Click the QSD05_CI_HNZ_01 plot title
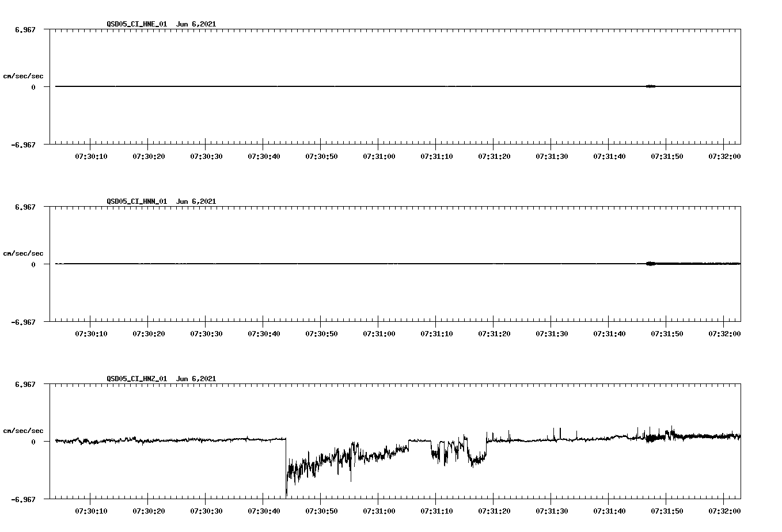 [161, 378]
